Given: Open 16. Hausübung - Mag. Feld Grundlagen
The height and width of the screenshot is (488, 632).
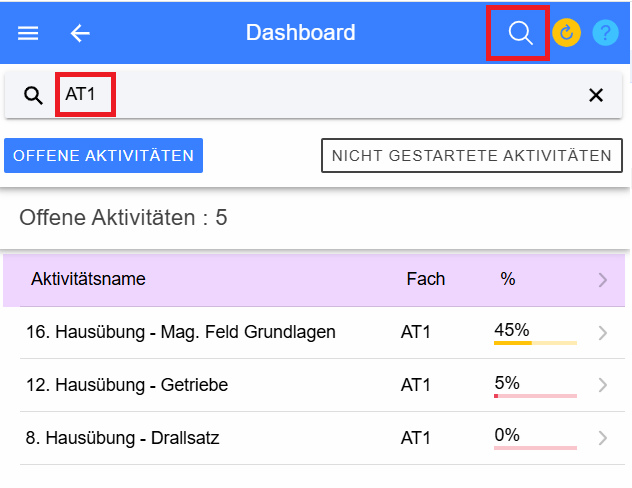Looking at the screenshot, I should 181,332.
